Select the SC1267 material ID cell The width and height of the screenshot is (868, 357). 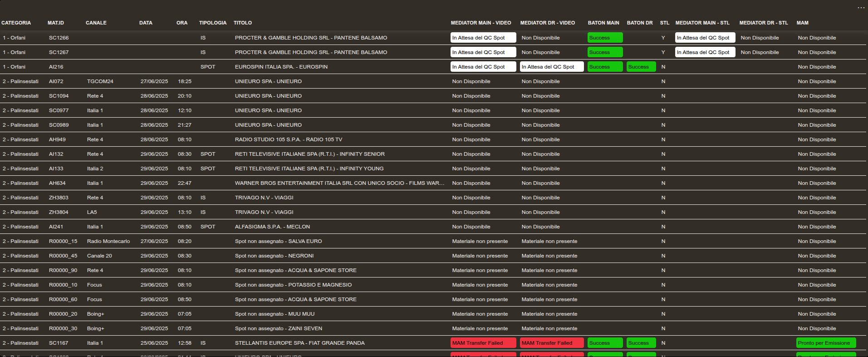coord(59,52)
